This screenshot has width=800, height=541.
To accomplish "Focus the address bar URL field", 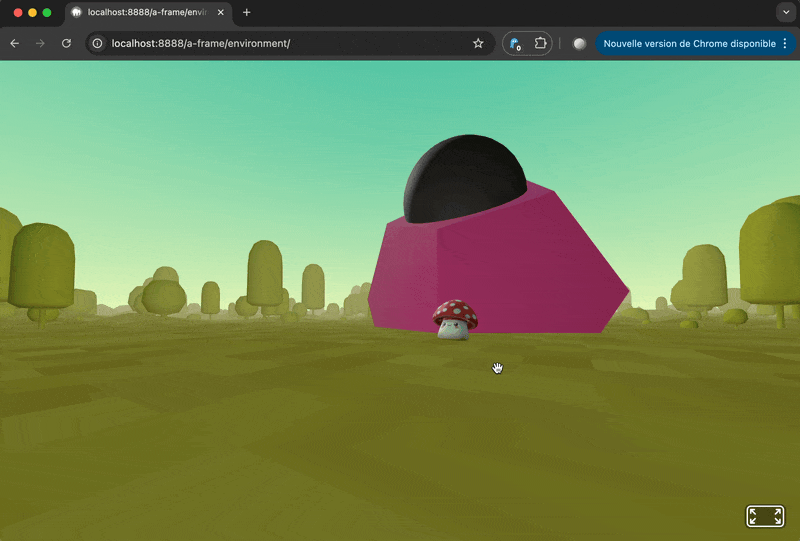I will (x=280, y=44).
